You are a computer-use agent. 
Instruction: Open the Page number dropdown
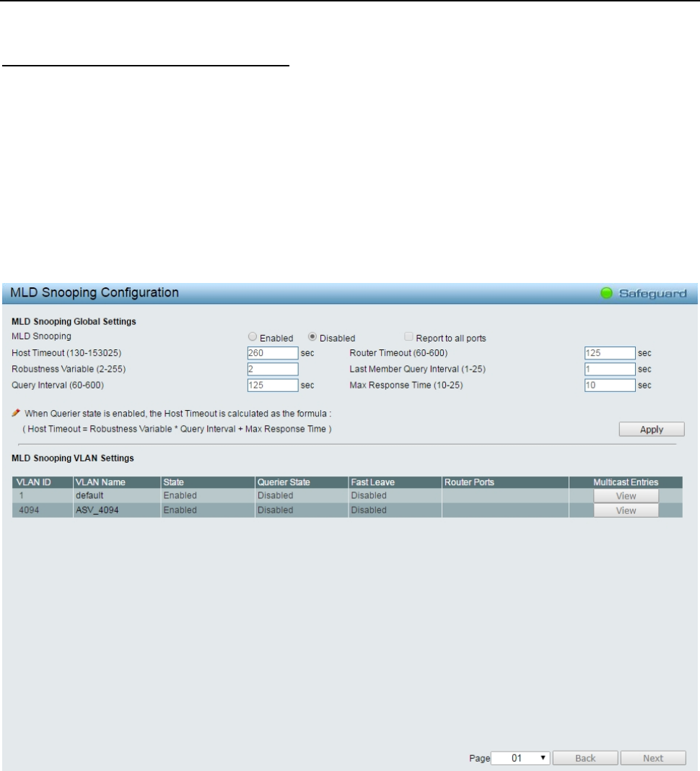[x=520, y=758]
